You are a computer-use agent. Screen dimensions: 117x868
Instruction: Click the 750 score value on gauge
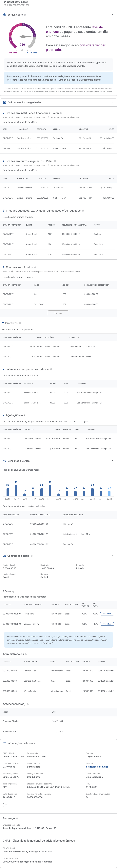[x=22, y=45]
